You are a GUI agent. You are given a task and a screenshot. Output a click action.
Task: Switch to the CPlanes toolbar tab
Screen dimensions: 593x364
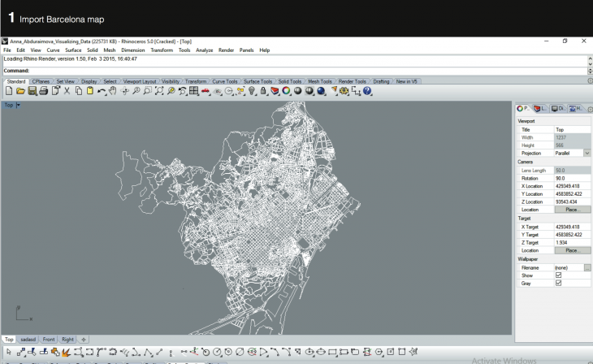pyautogui.click(x=41, y=81)
